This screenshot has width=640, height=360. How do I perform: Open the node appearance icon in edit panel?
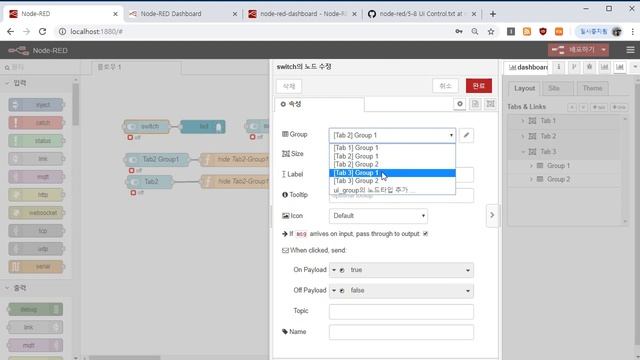pyautogui.click(x=490, y=104)
